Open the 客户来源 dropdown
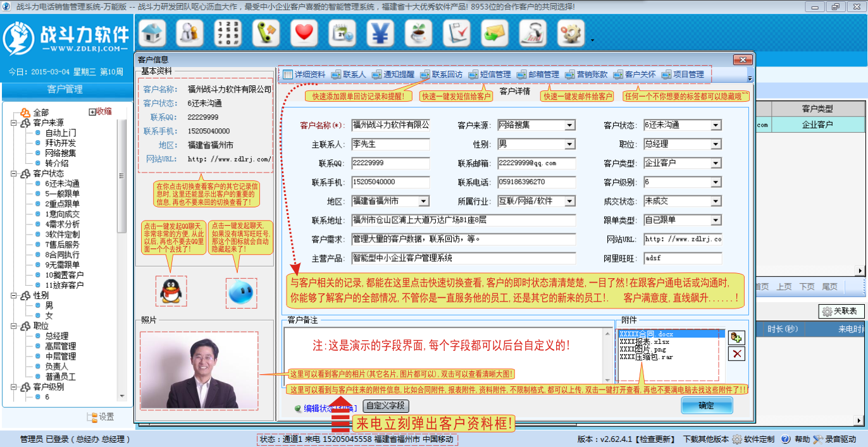This screenshot has height=447, width=868. coord(570,125)
